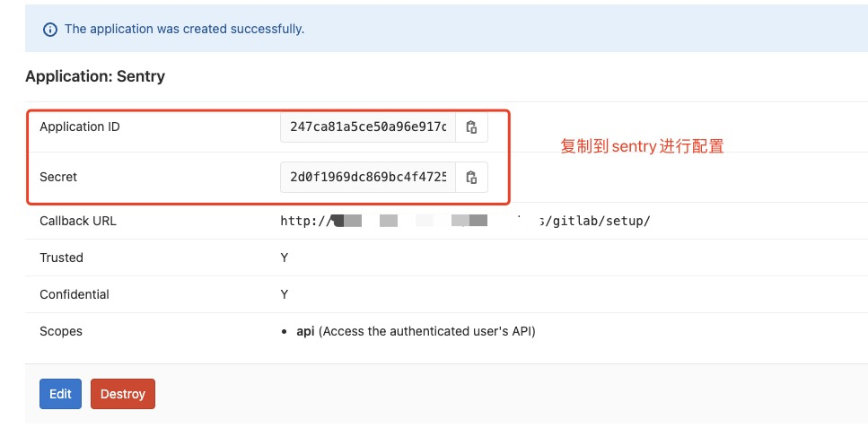Screen dimensions: 868x428
Task: Click the Scopes label
Action: point(61,332)
